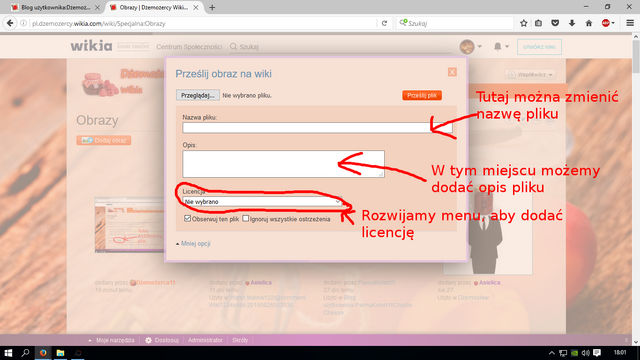Open the Współtwórz dropdown
640x360 pixels.
tap(530, 75)
